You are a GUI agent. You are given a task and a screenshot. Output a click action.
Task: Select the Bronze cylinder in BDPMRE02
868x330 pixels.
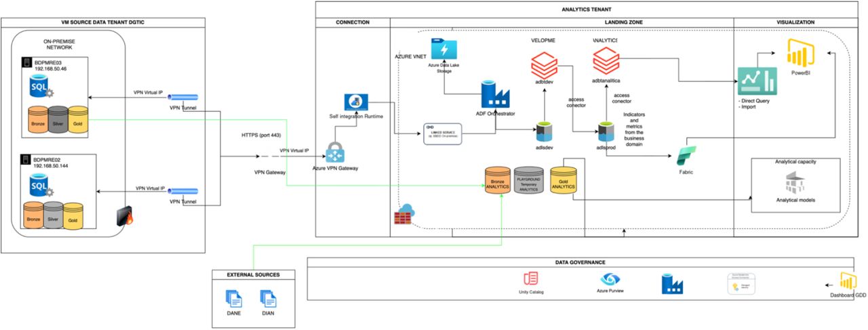[34, 215]
